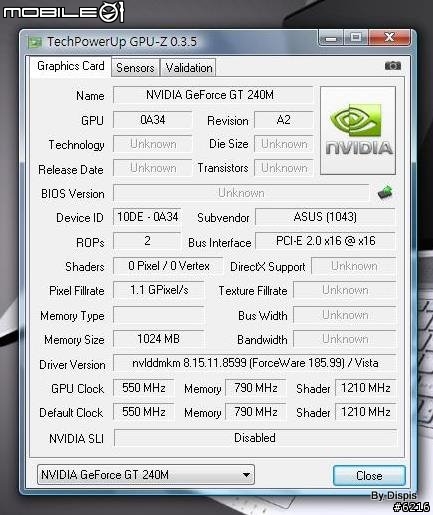Click the Texture Fillrate Unknown field
This screenshot has width=433, height=515.
click(345, 290)
